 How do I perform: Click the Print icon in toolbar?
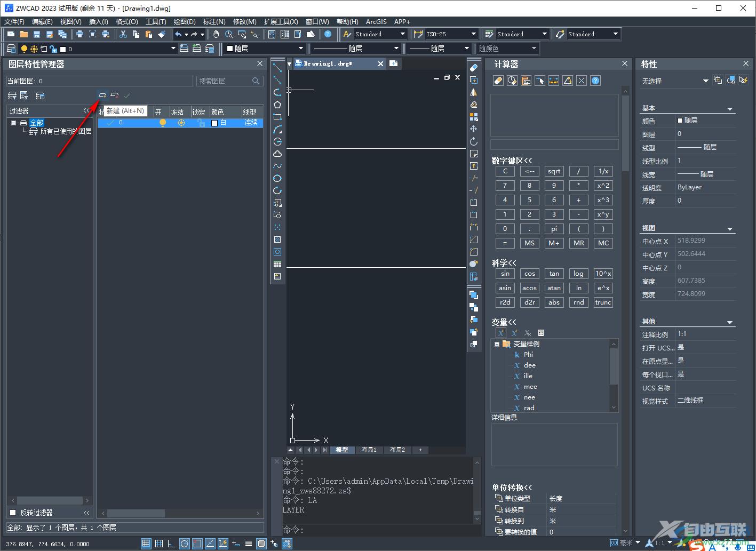click(x=79, y=34)
